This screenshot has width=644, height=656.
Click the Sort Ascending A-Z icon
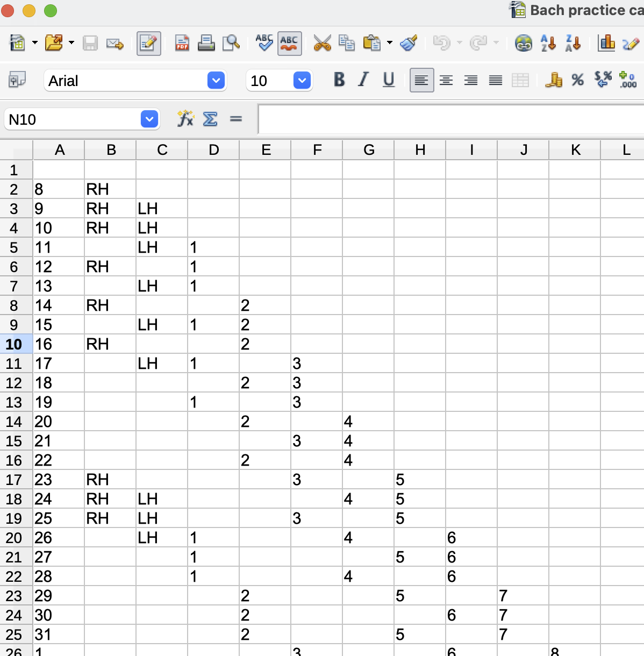coord(548,43)
